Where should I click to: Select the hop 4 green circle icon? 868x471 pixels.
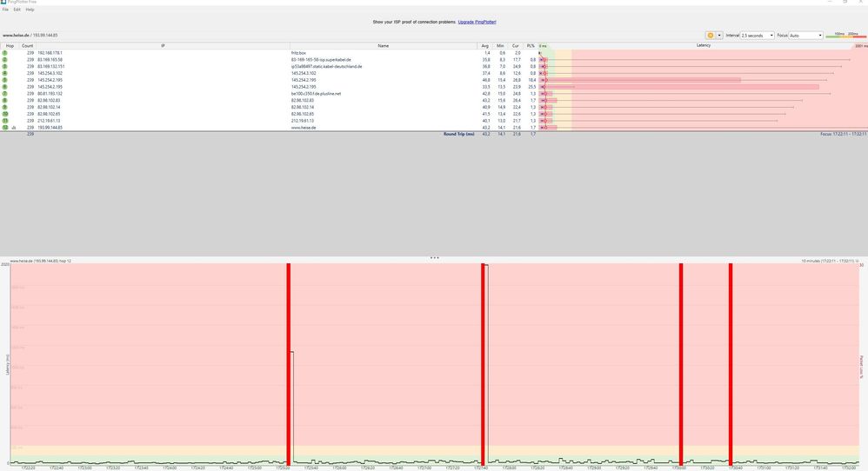point(5,73)
